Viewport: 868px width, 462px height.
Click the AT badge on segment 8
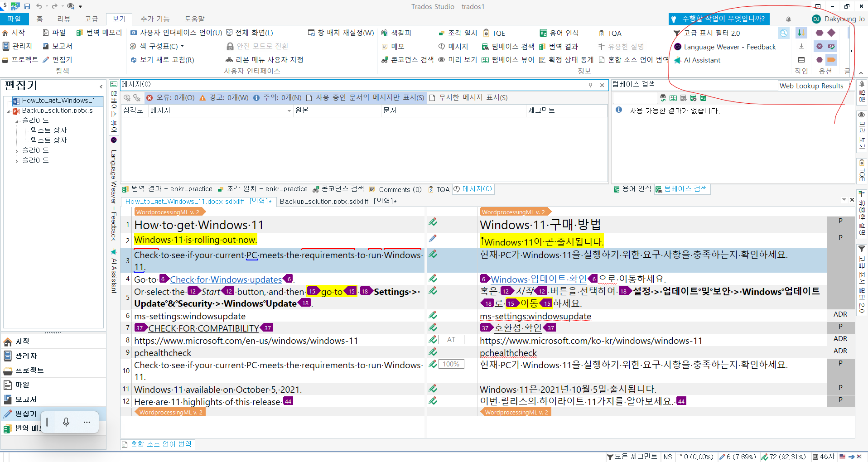(451, 340)
